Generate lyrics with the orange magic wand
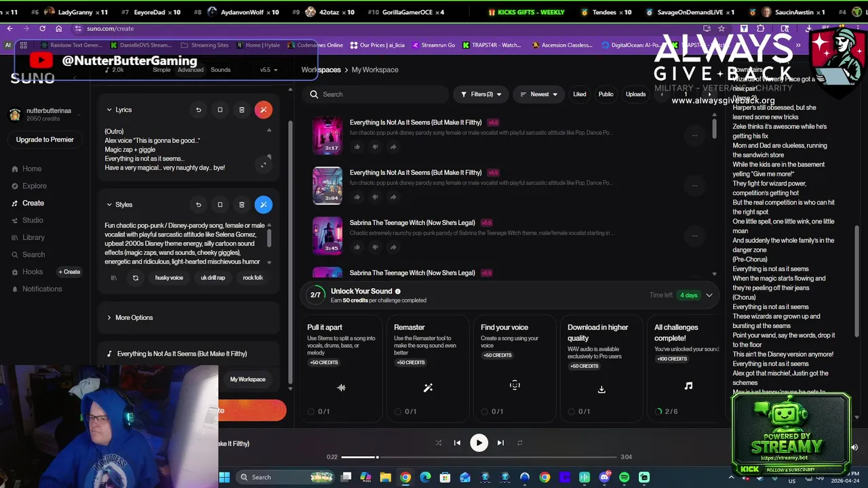This screenshot has height=488, width=868. click(x=263, y=110)
